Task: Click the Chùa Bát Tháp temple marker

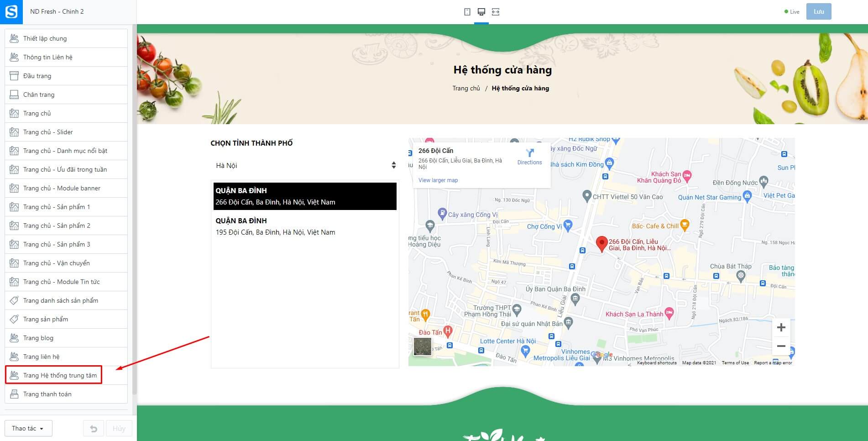Action: pos(741,275)
